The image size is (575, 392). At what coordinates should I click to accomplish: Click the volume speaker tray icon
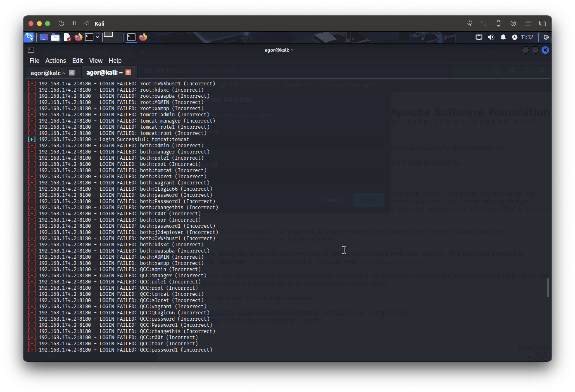[x=491, y=37]
